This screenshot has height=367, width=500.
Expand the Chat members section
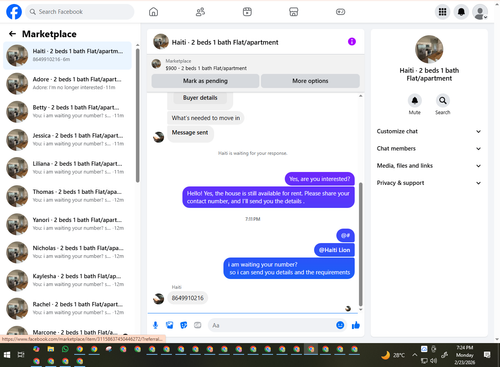point(429,149)
